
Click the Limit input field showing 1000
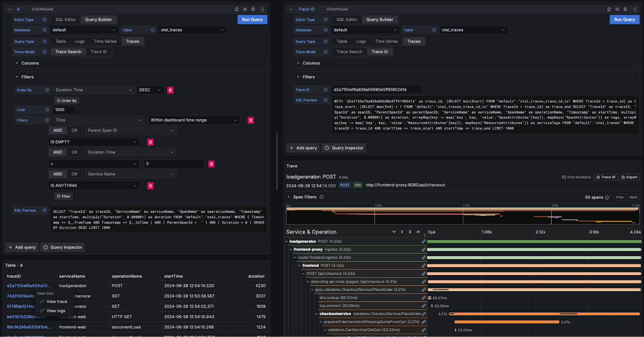pyautogui.click(x=64, y=110)
